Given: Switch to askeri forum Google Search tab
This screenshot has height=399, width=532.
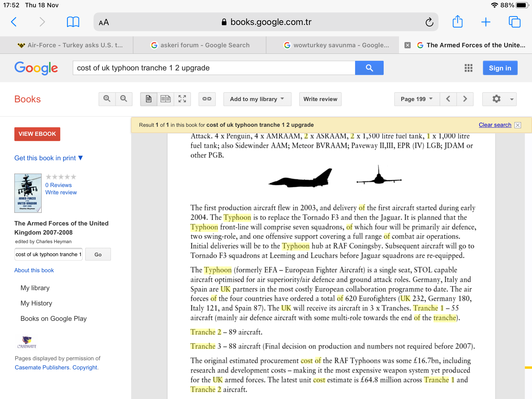Looking at the screenshot, I should (x=200, y=45).
